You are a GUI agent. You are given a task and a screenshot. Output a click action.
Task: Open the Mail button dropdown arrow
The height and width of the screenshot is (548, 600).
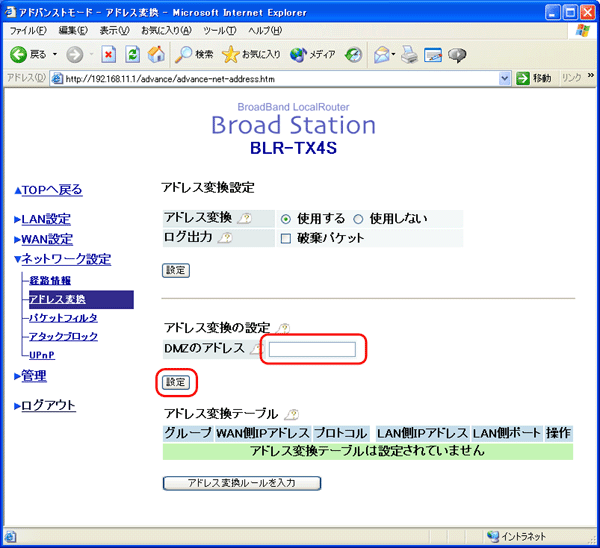pyautogui.click(x=393, y=55)
